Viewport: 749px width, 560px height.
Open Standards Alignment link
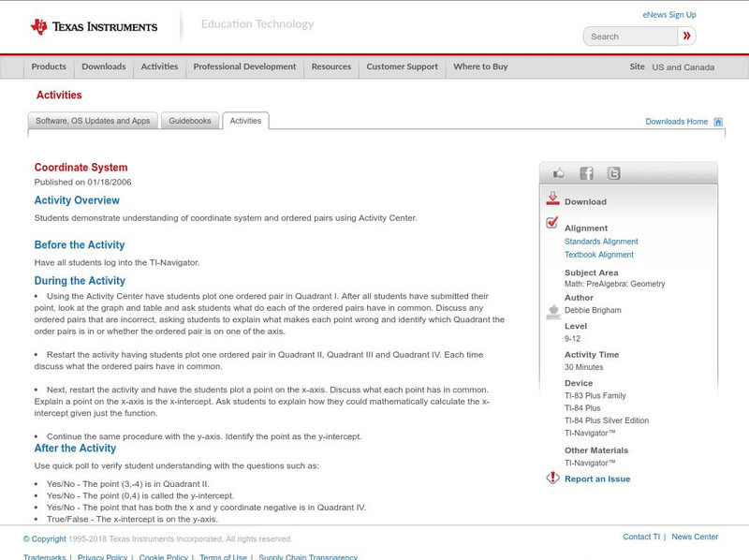click(x=601, y=242)
